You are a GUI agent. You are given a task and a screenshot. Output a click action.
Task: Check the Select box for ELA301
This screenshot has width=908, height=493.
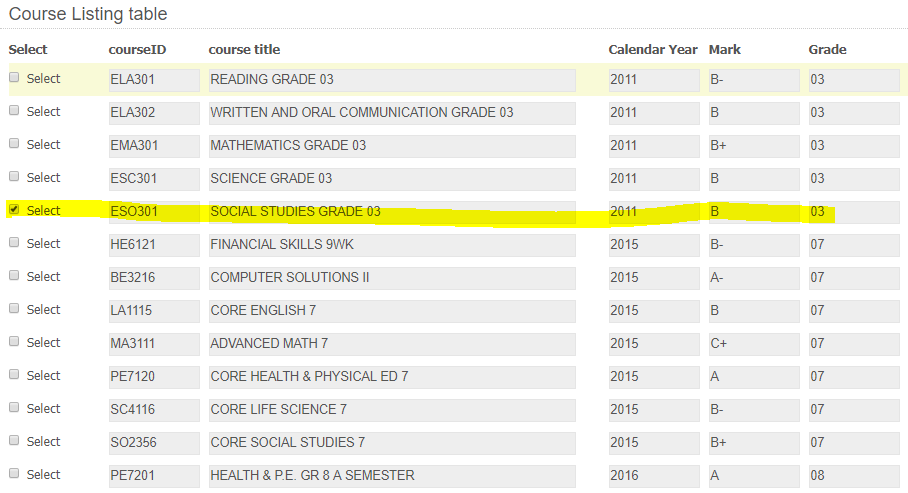[x=14, y=77]
